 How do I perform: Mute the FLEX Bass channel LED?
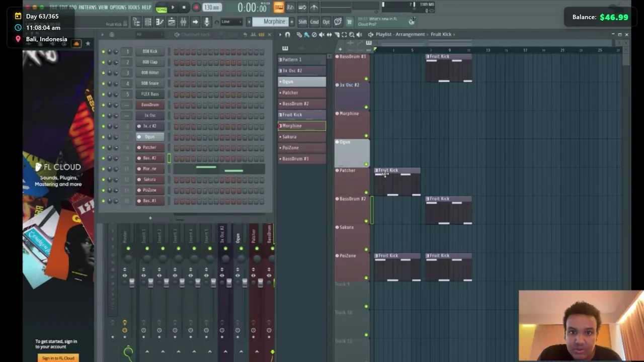coord(104,94)
